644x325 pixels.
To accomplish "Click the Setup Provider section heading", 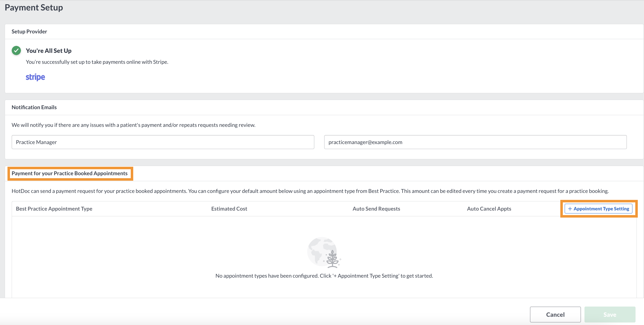I will point(29,31).
